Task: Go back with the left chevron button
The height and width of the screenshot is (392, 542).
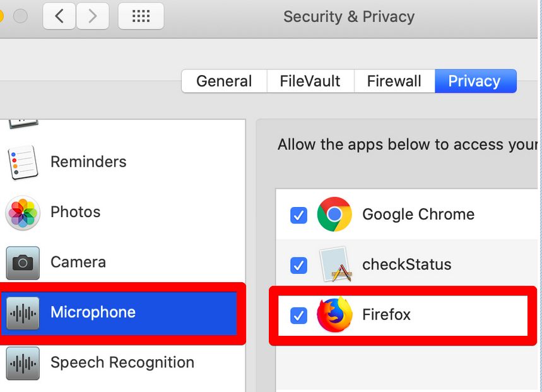Action: [x=59, y=16]
